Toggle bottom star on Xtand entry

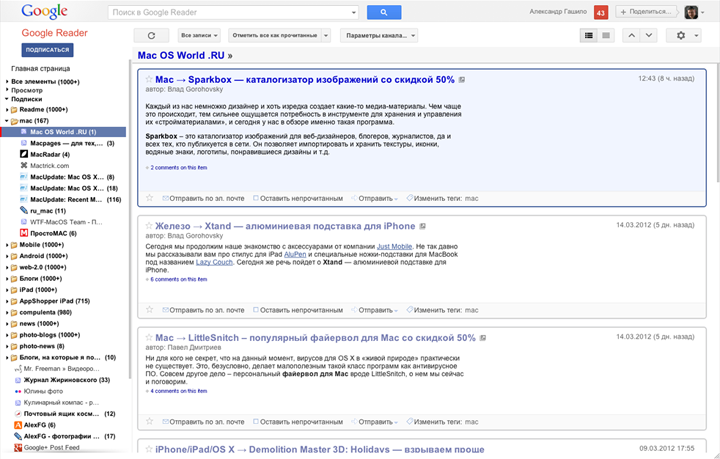pyautogui.click(x=149, y=309)
